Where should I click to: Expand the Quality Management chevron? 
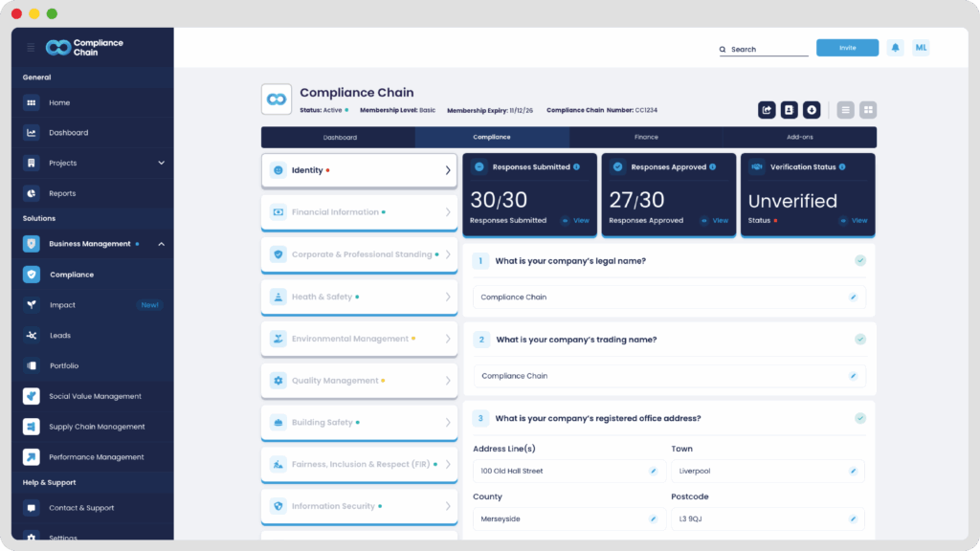tap(448, 381)
